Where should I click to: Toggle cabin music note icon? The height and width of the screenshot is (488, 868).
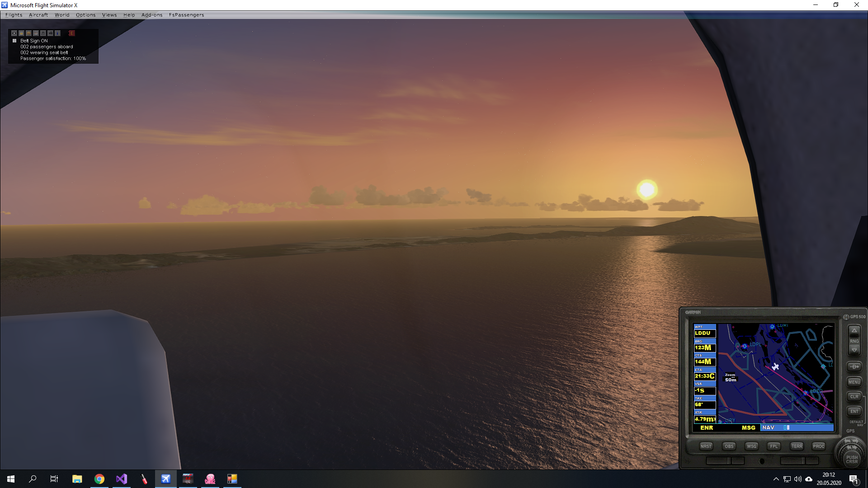[x=43, y=33]
